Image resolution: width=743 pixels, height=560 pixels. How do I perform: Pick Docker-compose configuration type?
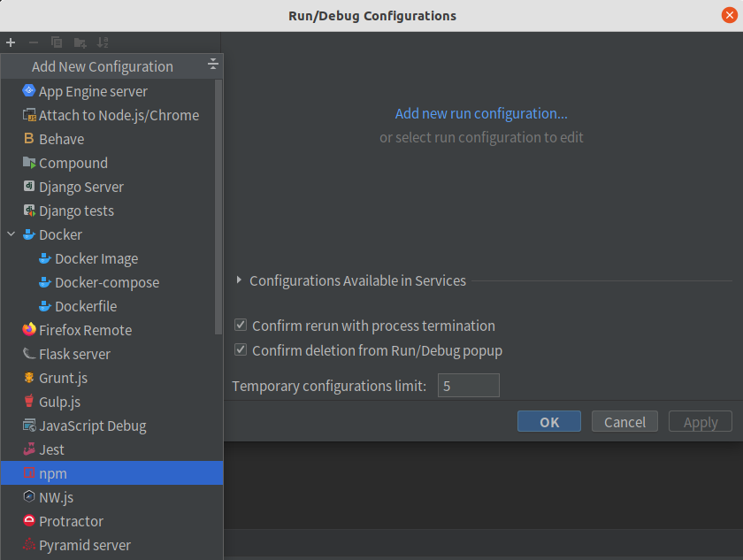tap(108, 282)
